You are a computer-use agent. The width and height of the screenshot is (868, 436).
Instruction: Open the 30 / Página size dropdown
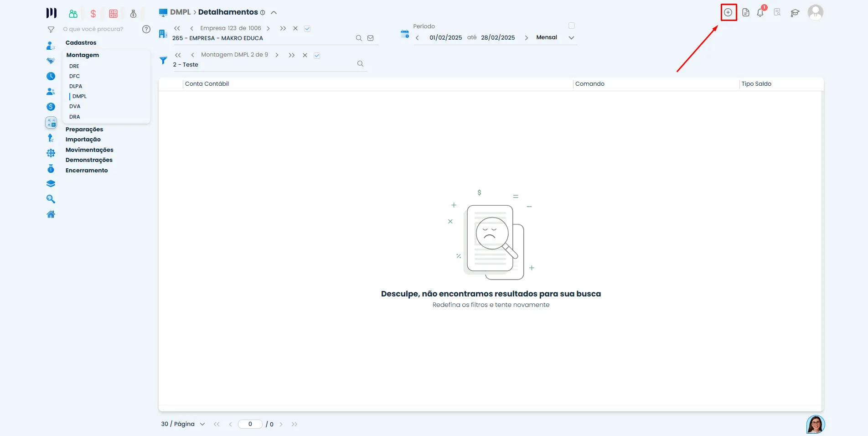183,424
